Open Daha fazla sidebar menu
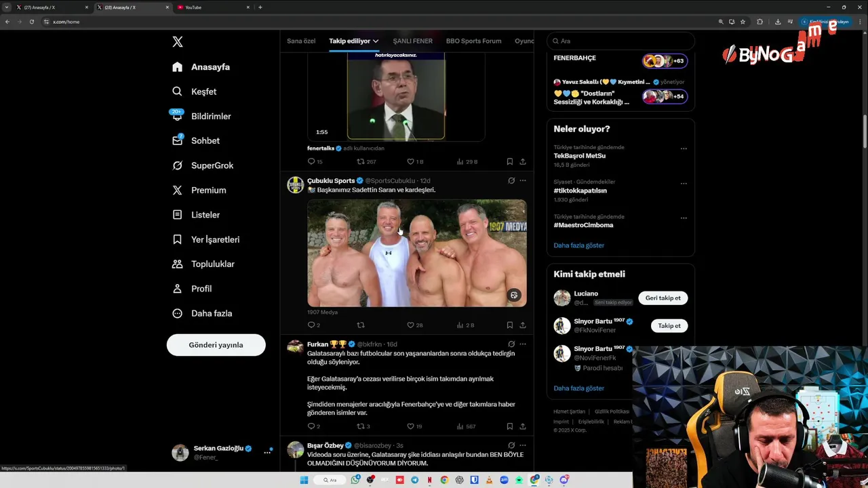 pyautogui.click(x=202, y=313)
